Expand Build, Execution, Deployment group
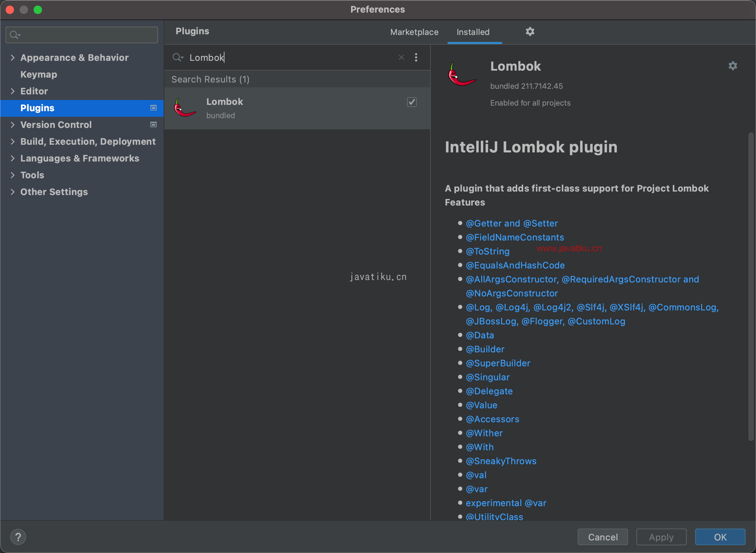756x553 pixels. point(13,142)
